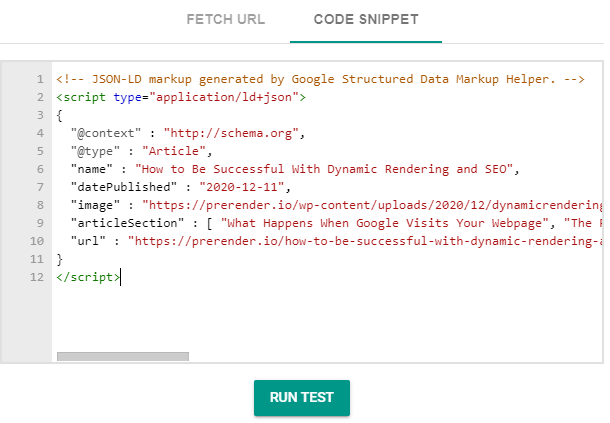Click the "@type" key

[x=95, y=151]
